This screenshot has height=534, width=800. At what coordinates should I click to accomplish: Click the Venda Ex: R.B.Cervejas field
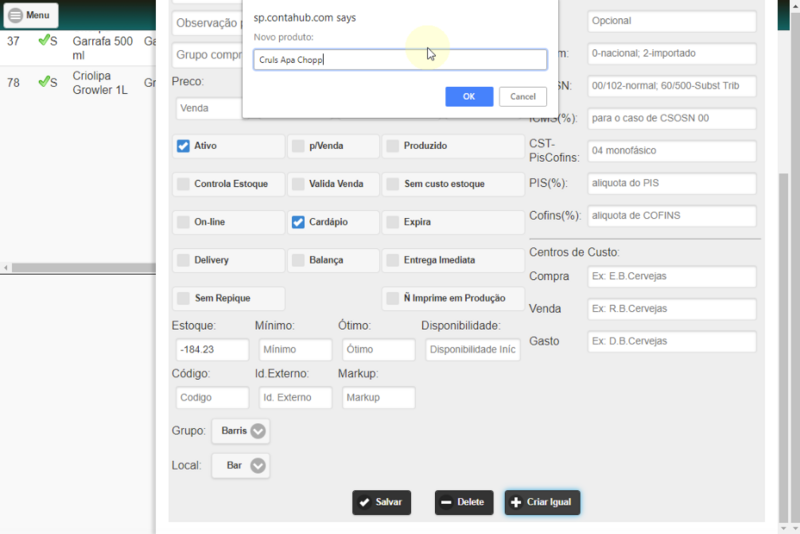(x=671, y=309)
